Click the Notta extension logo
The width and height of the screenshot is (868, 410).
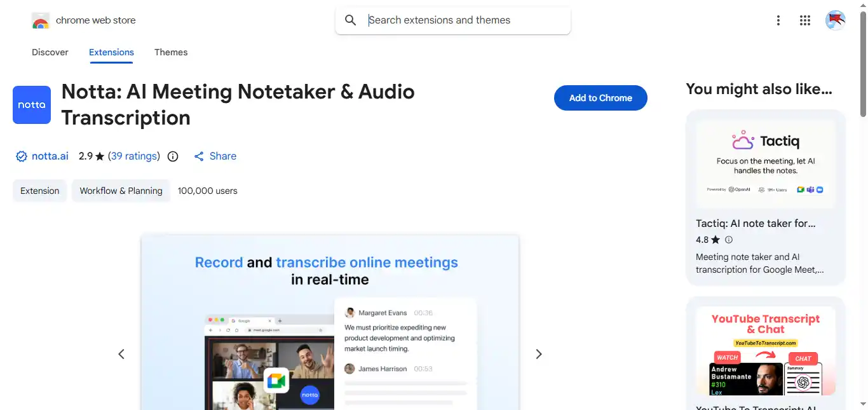[x=32, y=105]
